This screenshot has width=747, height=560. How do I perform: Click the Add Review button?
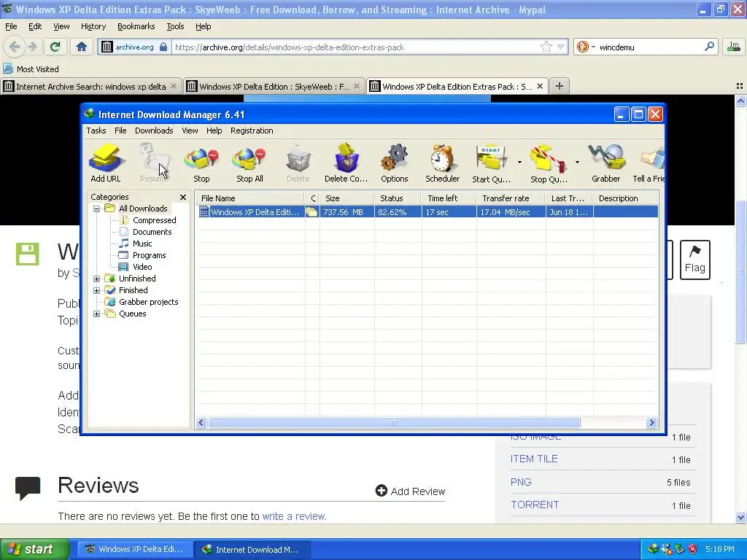click(410, 491)
